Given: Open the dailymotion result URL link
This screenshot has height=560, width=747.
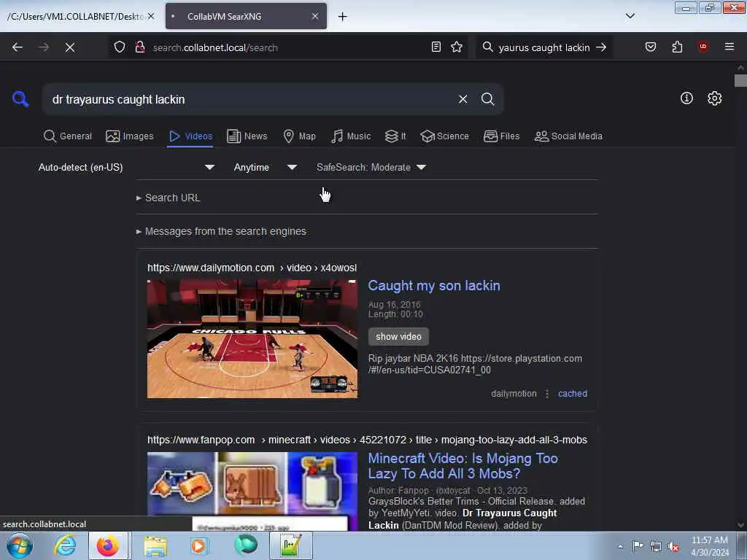Looking at the screenshot, I should pos(252,268).
